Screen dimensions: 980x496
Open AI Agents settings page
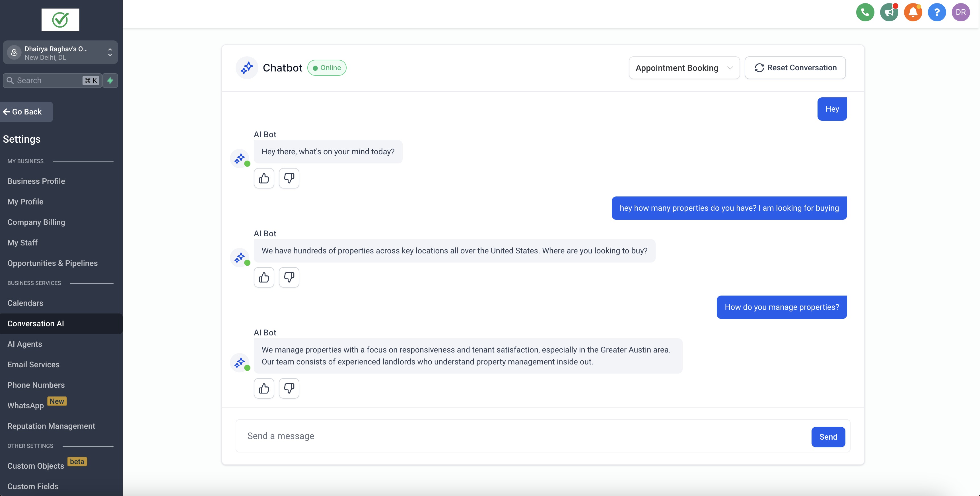[25, 344]
